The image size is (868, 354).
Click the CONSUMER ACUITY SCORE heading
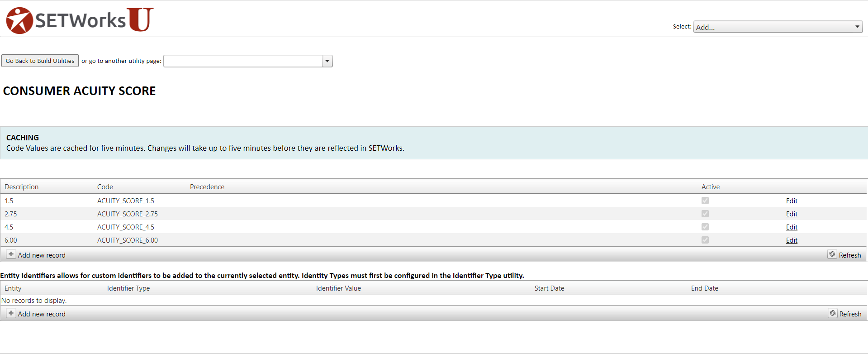[x=79, y=91]
